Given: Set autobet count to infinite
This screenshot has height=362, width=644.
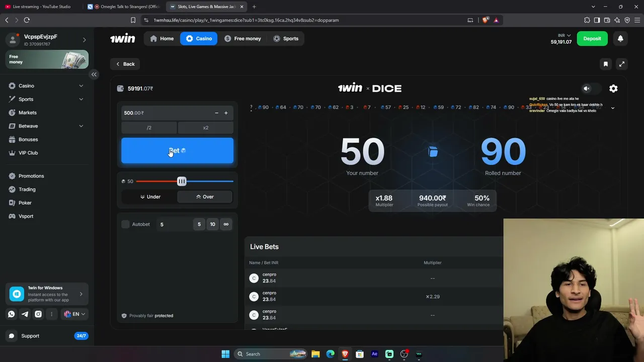Looking at the screenshot, I should 226,224.
